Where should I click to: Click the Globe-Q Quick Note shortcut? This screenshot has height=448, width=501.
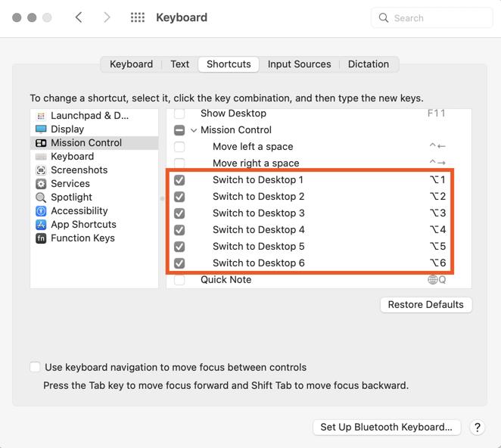[437, 280]
